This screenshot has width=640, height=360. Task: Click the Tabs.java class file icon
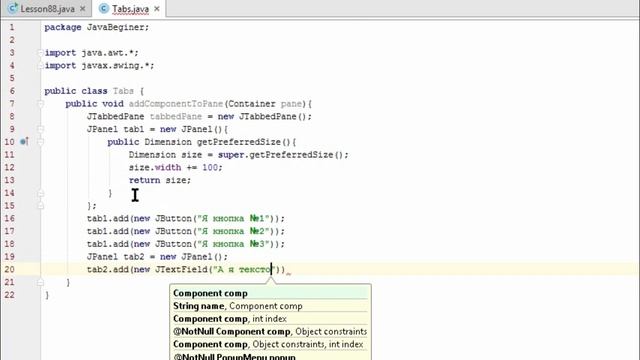[104, 8]
